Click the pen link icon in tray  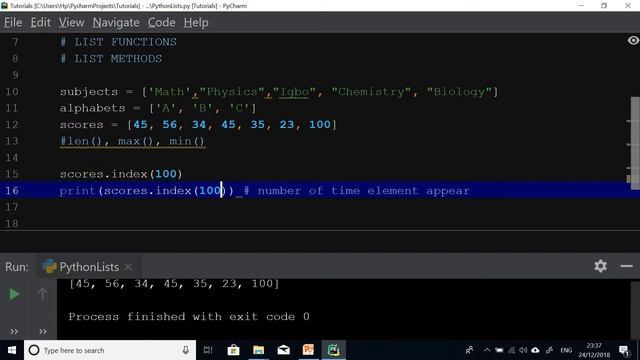(549, 350)
